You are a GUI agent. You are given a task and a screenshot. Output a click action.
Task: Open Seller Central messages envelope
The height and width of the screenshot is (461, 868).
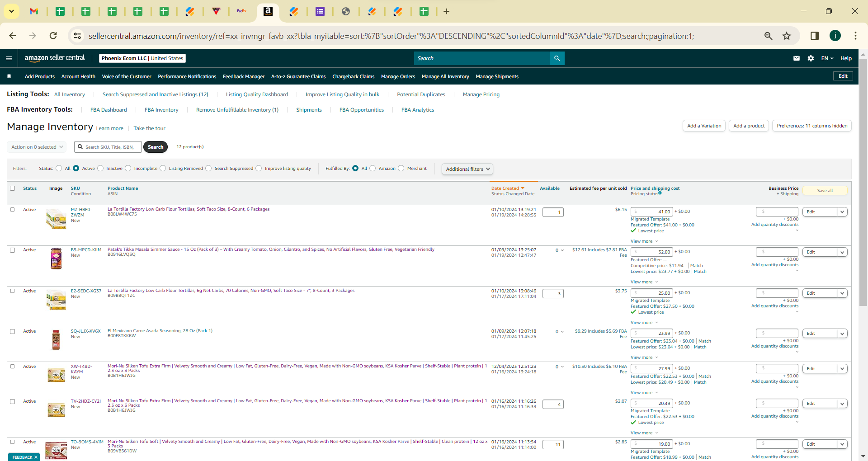pos(797,58)
